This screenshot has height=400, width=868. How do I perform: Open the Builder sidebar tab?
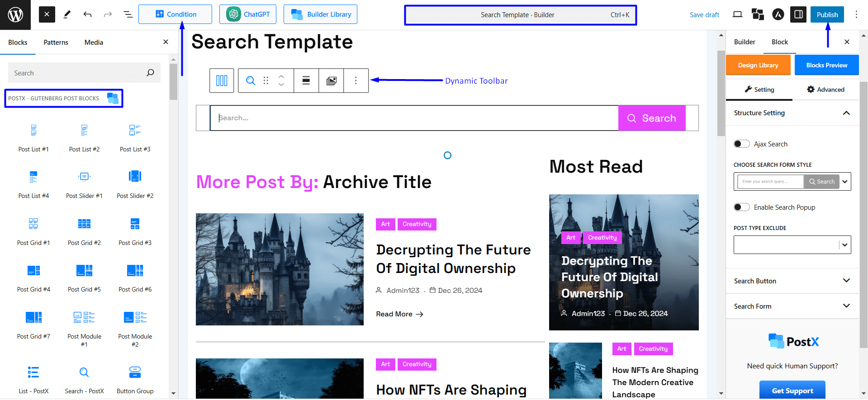745,42
